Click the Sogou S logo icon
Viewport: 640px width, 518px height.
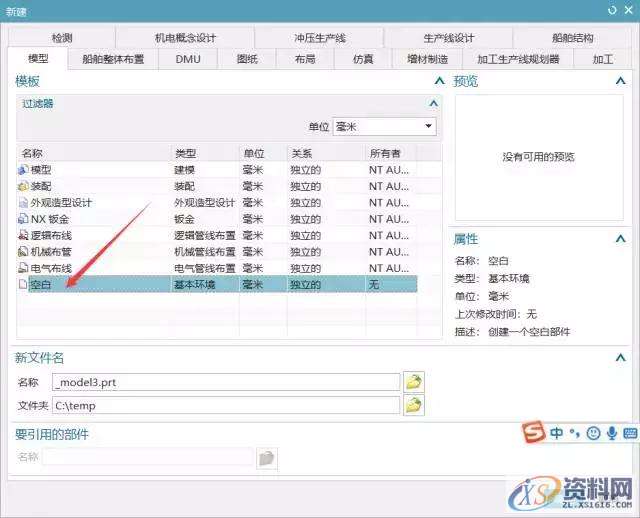pos(533,433)
